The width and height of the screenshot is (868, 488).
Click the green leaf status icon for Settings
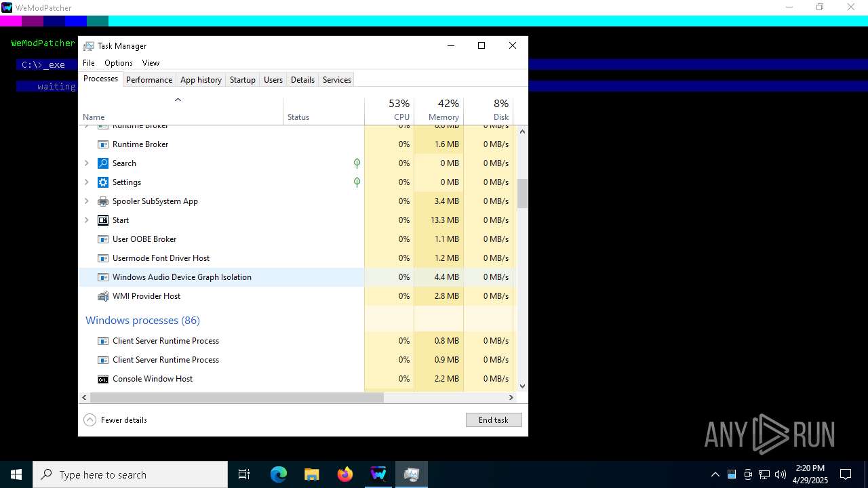[x=357, y=182]
